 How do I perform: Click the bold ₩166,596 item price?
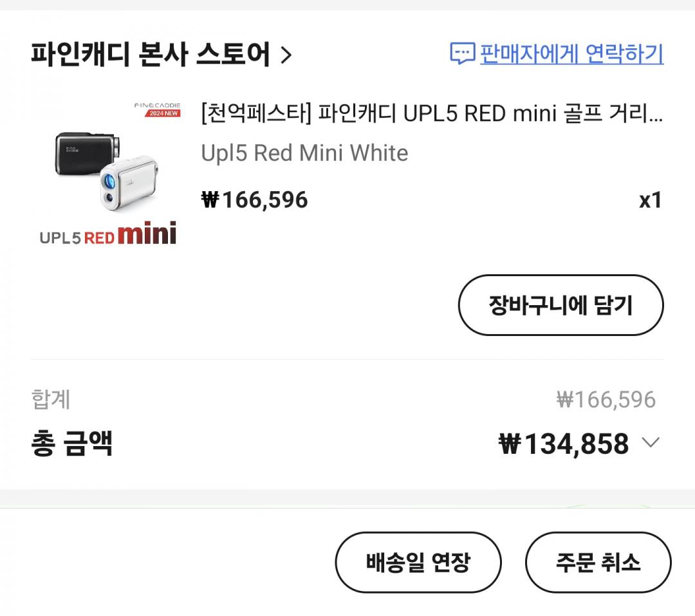(x=255, y=200)
